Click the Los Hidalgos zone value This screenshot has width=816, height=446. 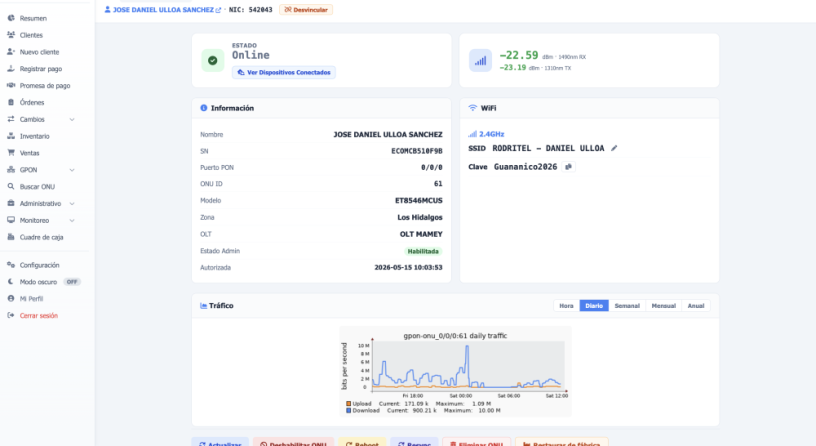(x=420, y=218)
